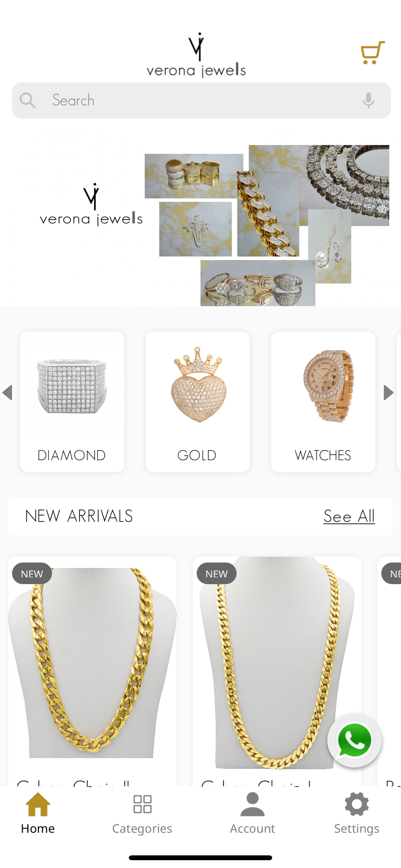
Task: Open the Account person icon
Action: pos(253,804)
